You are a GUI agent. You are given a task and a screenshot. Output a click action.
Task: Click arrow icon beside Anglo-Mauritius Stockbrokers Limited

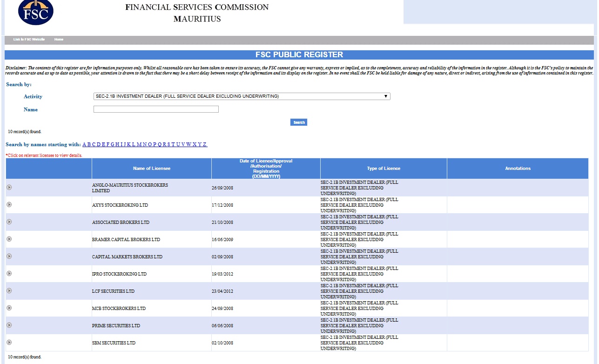click(x=9, y=187)
